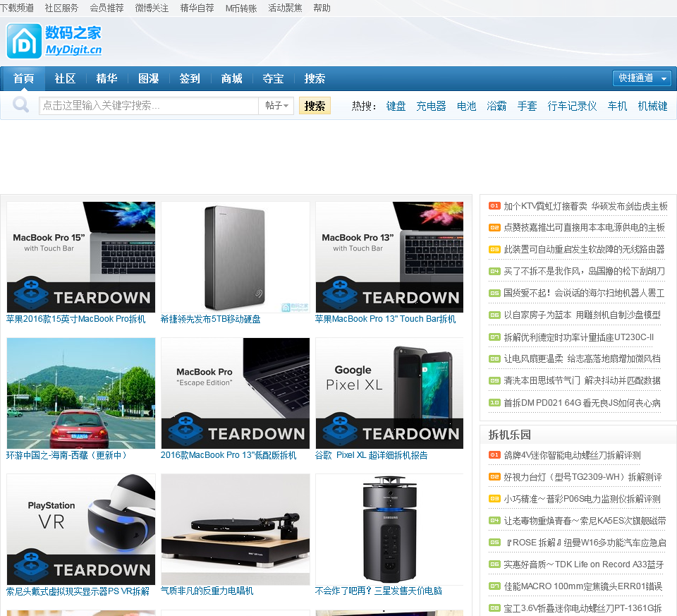Click the 搜索 search button
Image resolution: width=677 pixels, height=616 pixels.
(x=315, y=106)
